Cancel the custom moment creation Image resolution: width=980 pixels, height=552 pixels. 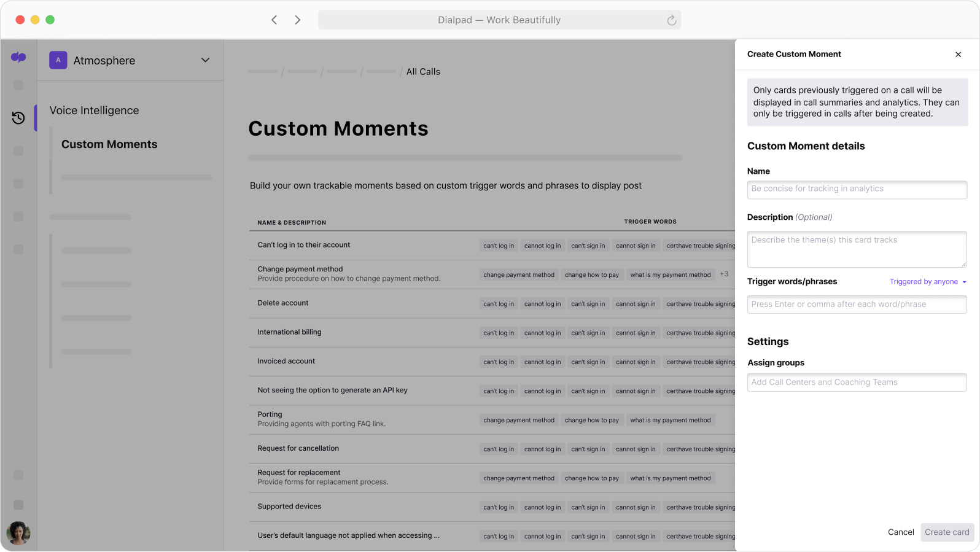click(x=901, y=532)
